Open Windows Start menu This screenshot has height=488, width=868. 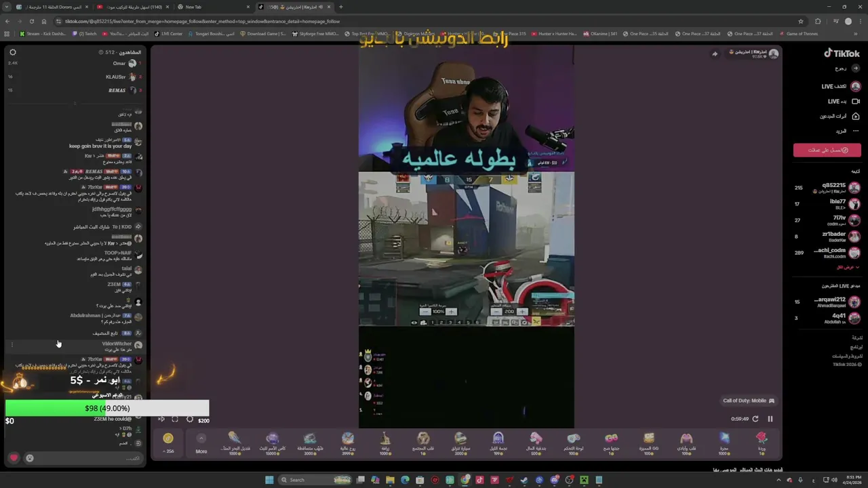pyautogui.click(x=269, y=480)
